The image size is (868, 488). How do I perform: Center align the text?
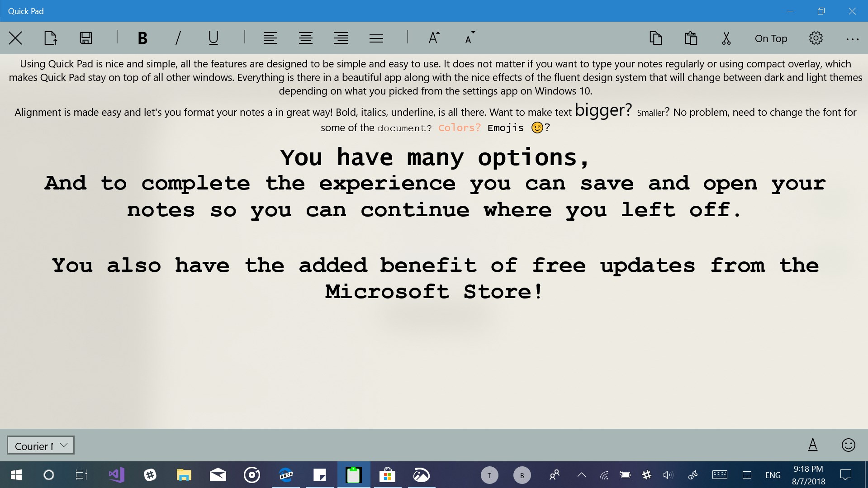[305, 38]
